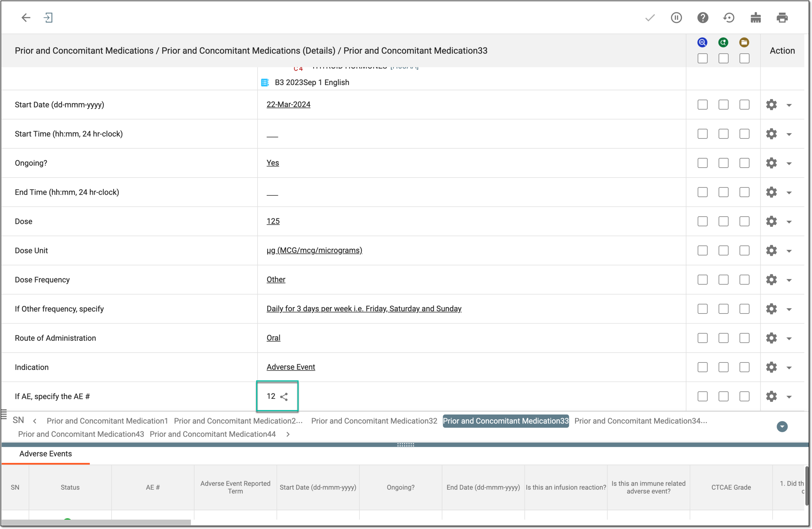This screenshot has width=812, height=529.
Task: Expand action dropdown arrow for Dose Frequency
Action: pyautogui.click(x=789, y=280)
